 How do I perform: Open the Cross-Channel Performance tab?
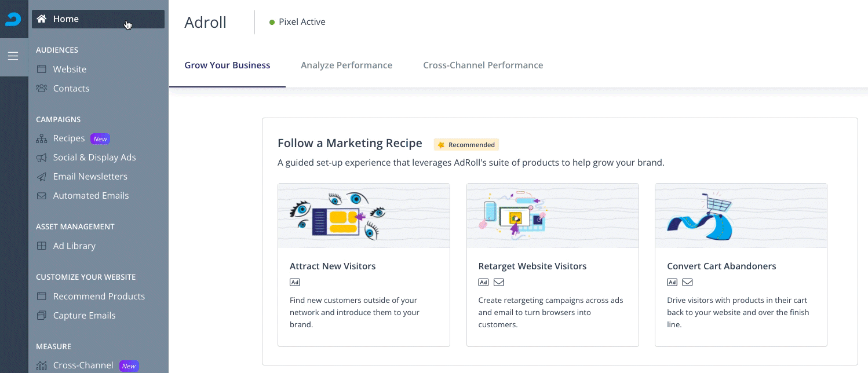483,65
